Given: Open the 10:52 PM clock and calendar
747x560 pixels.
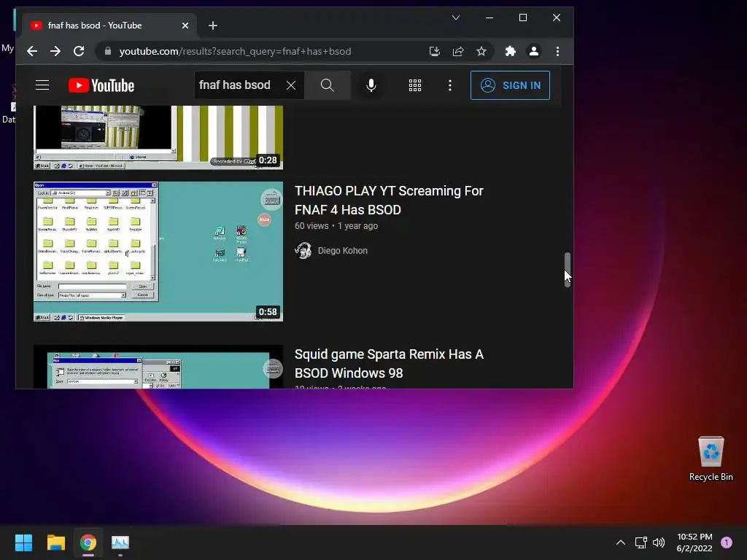Looking at the screenshot, I should (694, 542).
